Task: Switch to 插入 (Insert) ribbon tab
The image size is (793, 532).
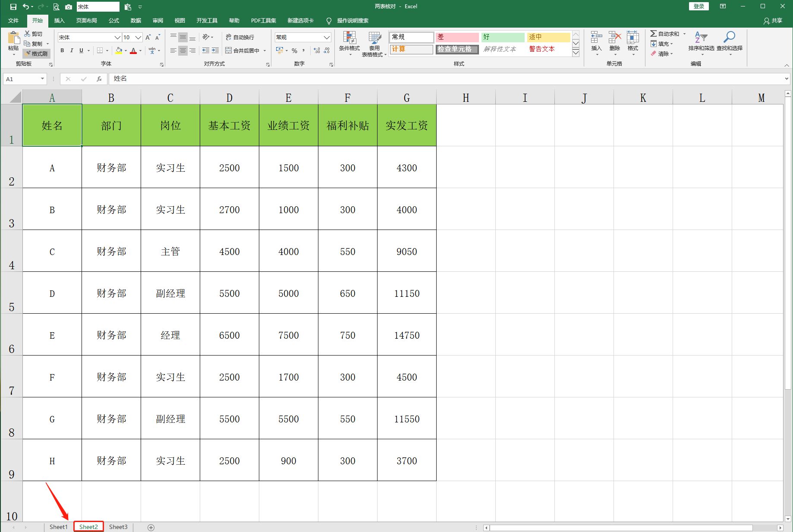Action: [x=60, y=21]
